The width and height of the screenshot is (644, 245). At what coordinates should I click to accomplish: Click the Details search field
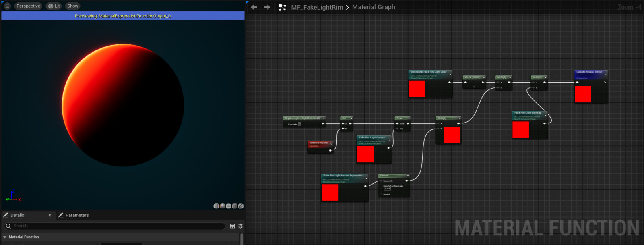tap(114, 226)
